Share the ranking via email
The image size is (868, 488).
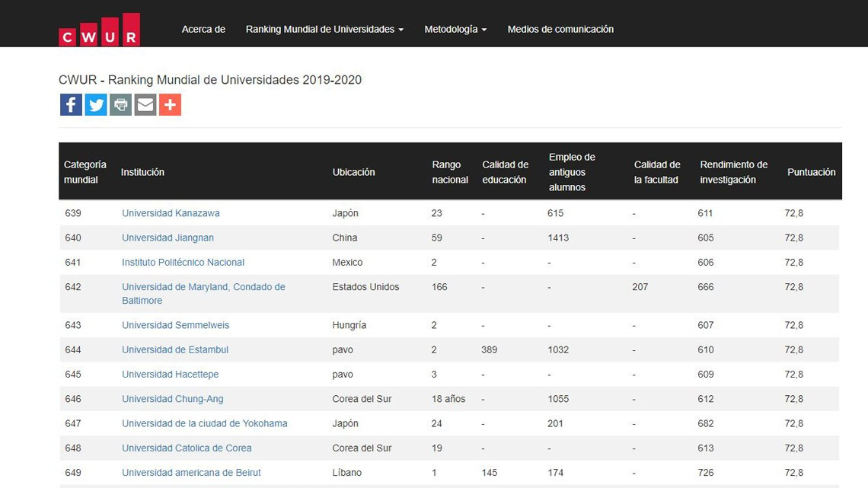click(145, 104)
